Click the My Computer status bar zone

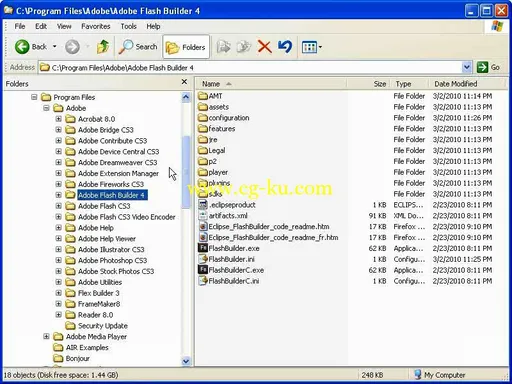tap(440, 375)
